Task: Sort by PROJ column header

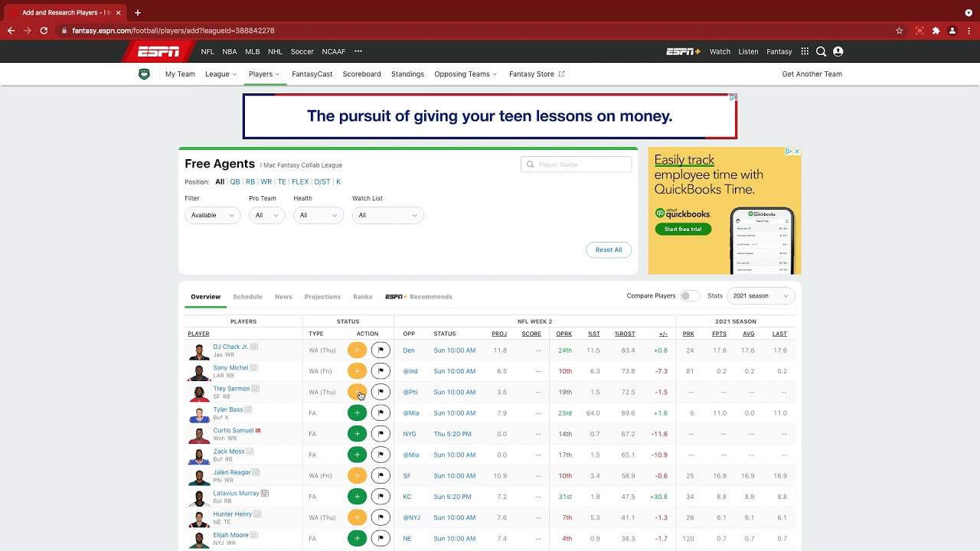Action: 499,334
